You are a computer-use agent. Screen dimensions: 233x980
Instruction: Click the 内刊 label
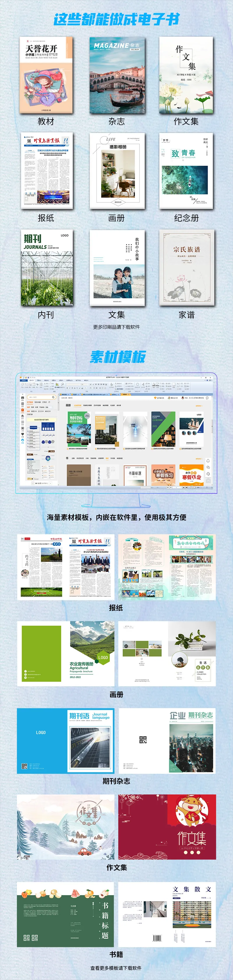(46, 315)
